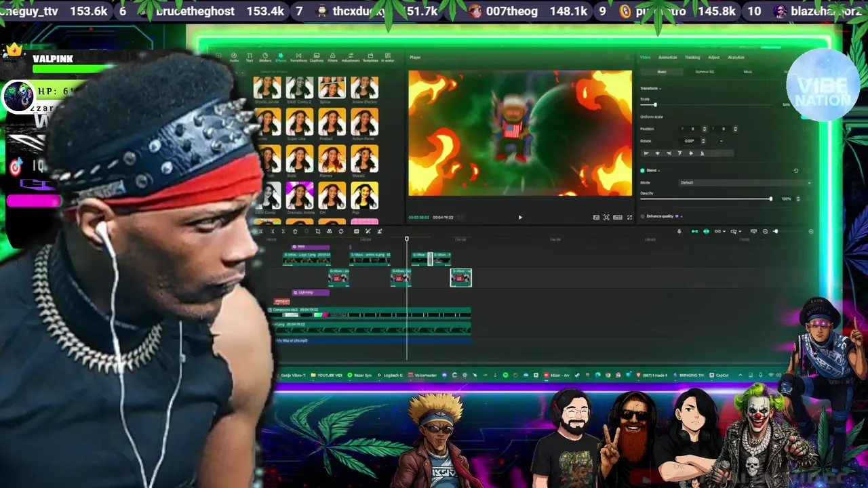Click the delete trash icon in timeline toolbar

tap(295, 231)
